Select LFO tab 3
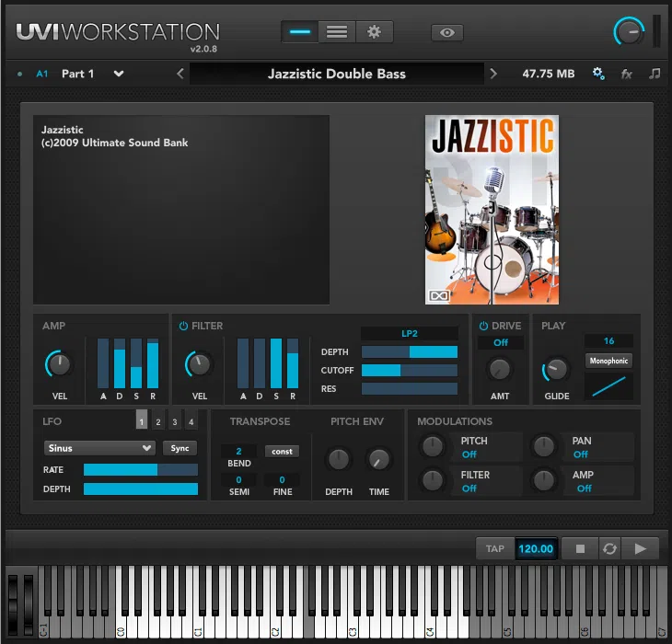 175,420
